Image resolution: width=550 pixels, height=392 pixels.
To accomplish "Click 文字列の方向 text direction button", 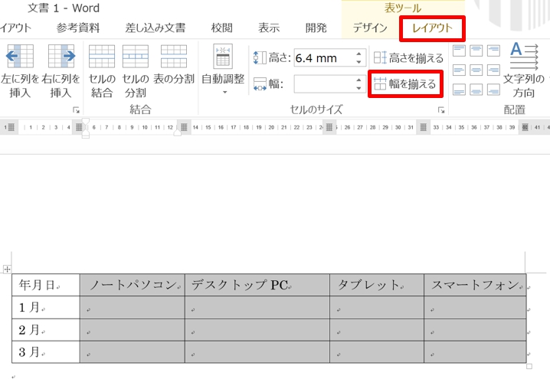I will click(524, 70).
